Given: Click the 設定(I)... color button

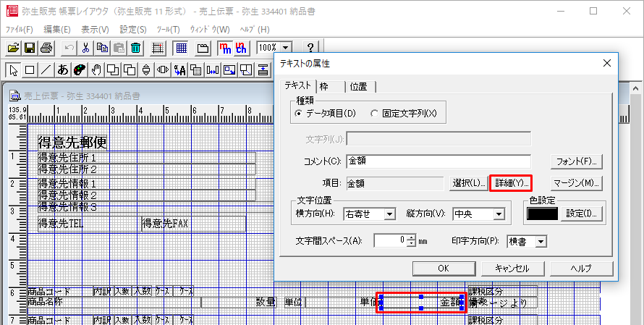Looking at the screenshot, I should click(x=581, y=214).
